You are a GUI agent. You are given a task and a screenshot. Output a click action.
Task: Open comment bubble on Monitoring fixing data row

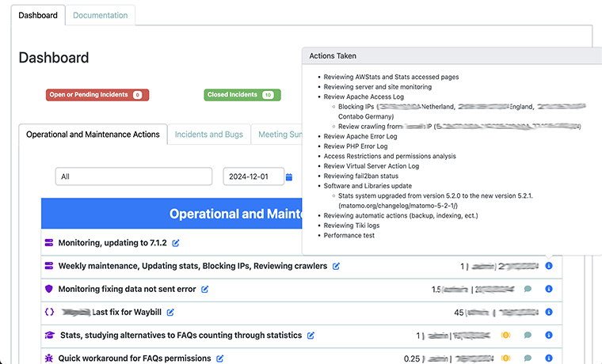pyautogui.click(x=528, y=290)
